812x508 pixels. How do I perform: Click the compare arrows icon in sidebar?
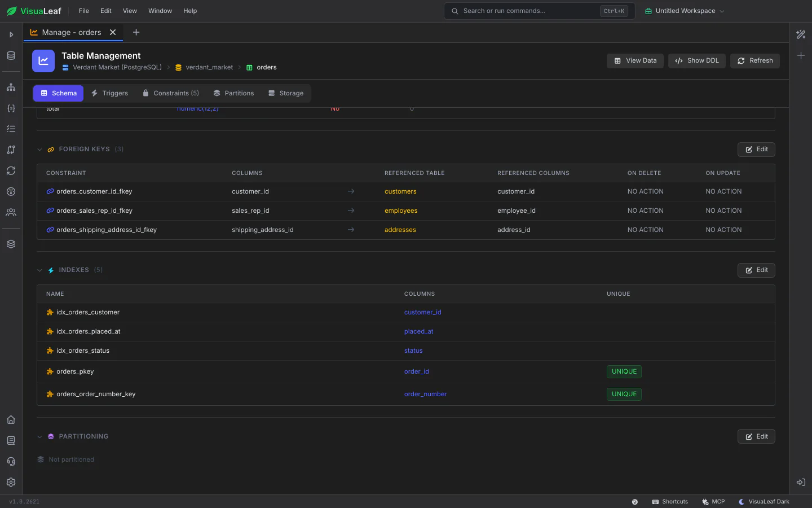point(11,150)
